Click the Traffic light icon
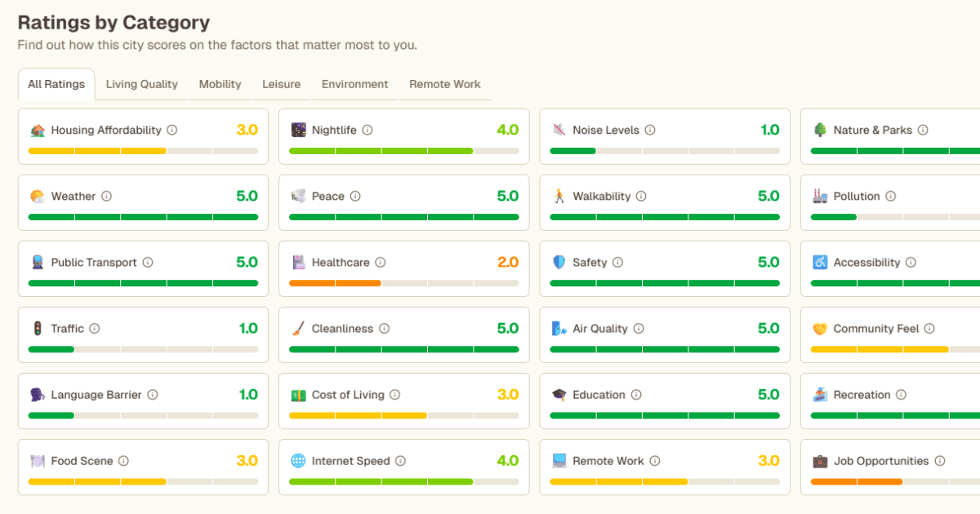The height and width of the screenshot is (514, 980). 38,329
